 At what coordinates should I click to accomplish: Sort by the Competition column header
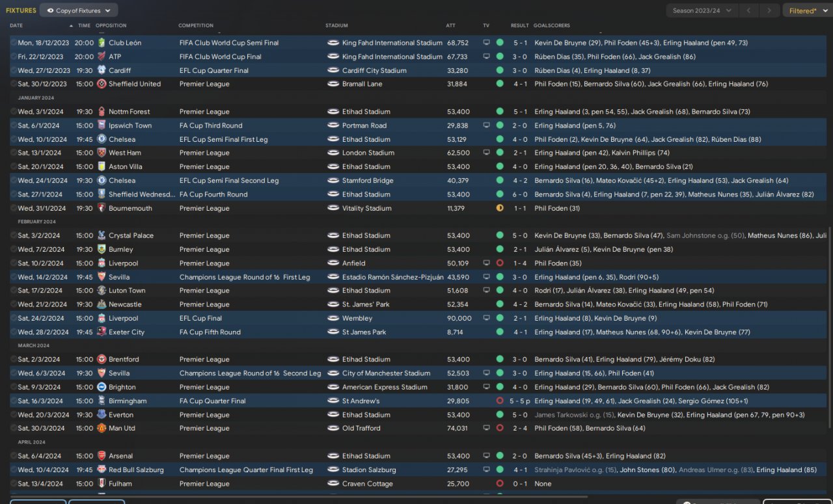[196, 25]
